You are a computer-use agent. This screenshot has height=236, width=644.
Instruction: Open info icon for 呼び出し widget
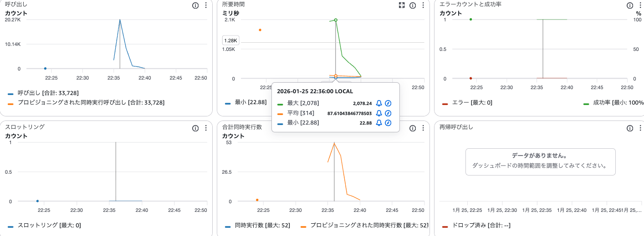coord(195,5)
